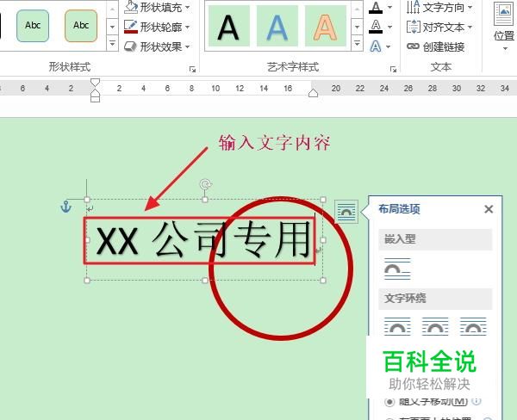Click the rotation handle above the text box
Viewport: 517px width, 420px height.
(205, 184)
